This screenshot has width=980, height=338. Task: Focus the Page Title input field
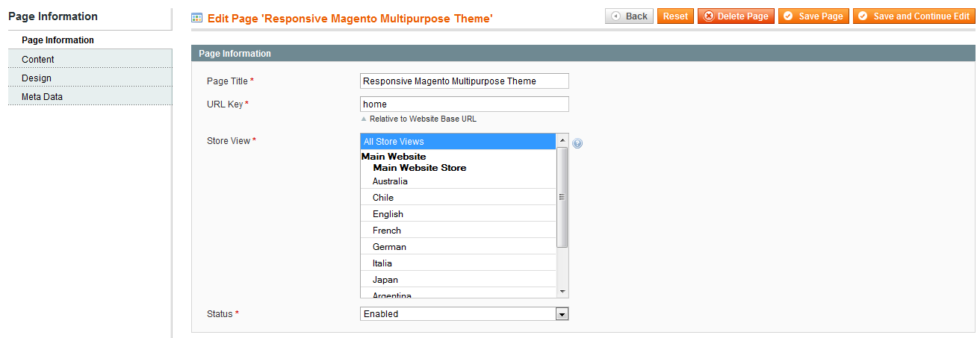[464, 81]
